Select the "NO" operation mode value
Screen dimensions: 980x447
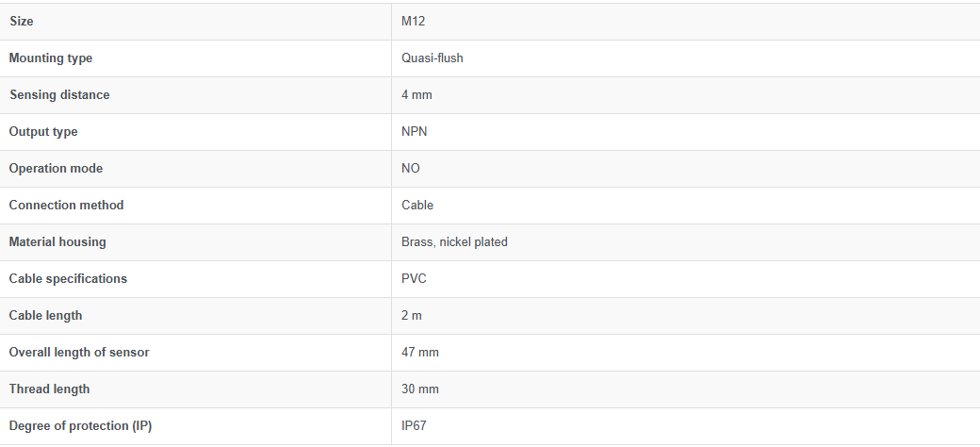pyautogui.click(x=411, y=169)
